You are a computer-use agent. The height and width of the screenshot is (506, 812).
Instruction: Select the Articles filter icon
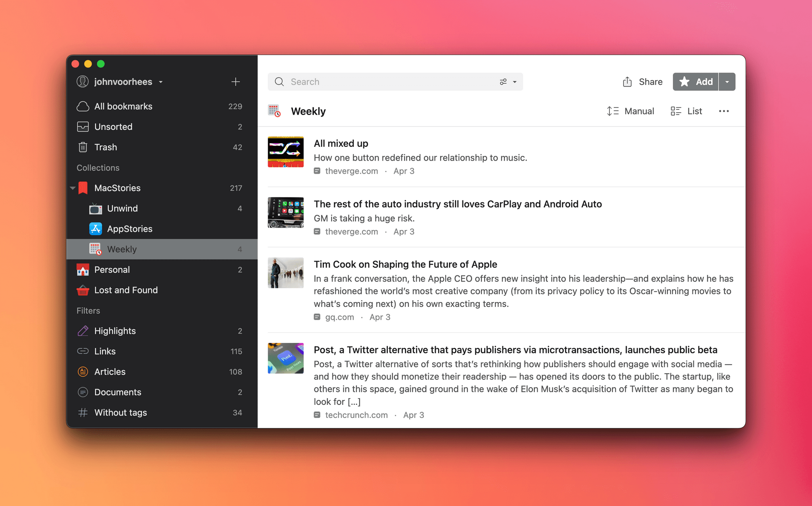point(83,371)
